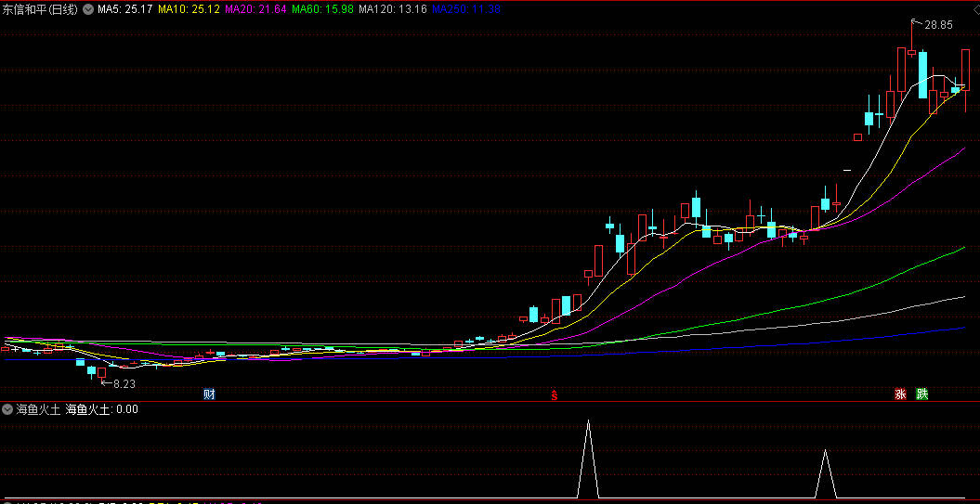
Task: Select the MA20: 21.64 label
Action: [255, 9]
